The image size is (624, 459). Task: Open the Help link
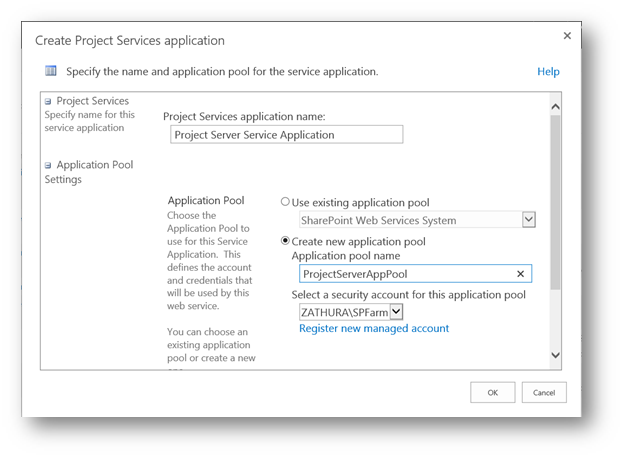point(548,72)
